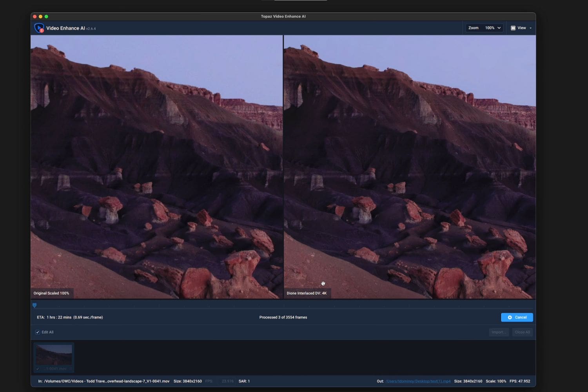Click the timeline scrub bar middle
588x392 pixels.
(x=283, y=305)
